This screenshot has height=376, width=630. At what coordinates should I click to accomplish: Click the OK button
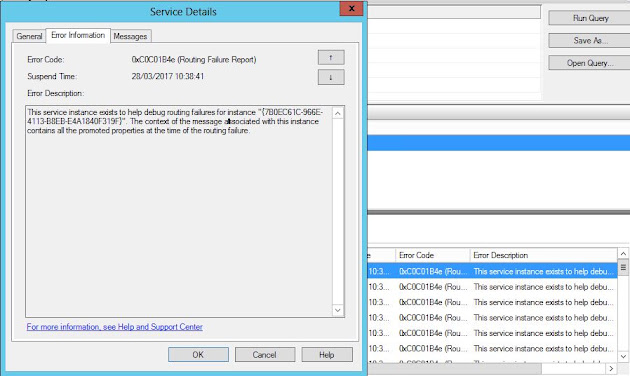click(x=198, y=355)
